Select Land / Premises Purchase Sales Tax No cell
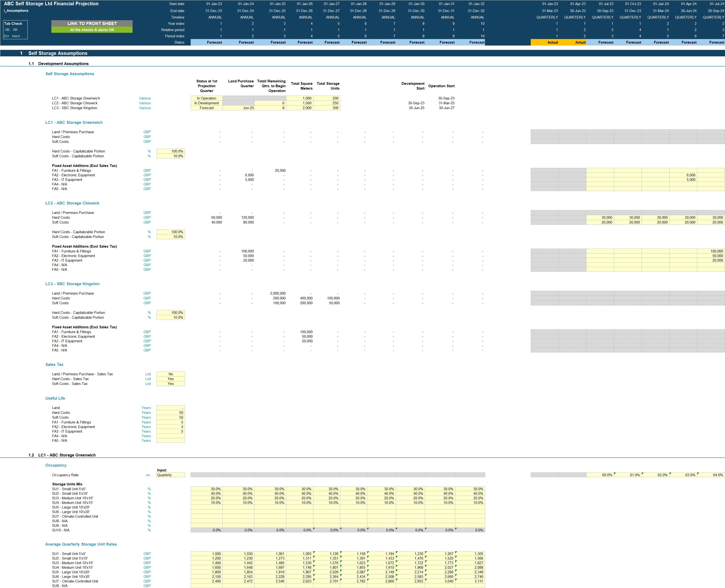Image resolution: width=725 pixels, height=588 pixels. tap(170, 374)
